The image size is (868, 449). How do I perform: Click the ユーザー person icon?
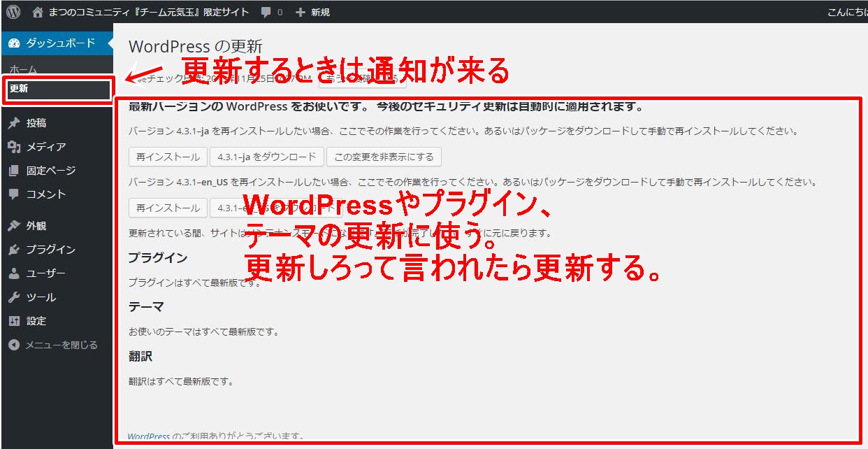14,273
